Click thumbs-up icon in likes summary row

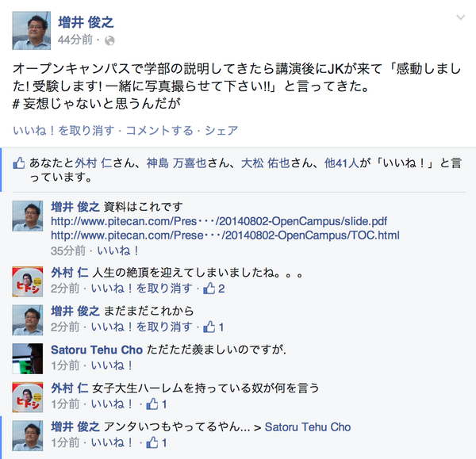19,163
